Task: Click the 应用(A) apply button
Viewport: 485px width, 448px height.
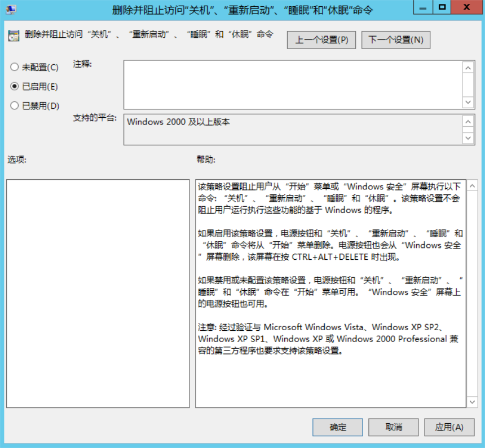Action: [x=449, y=427]
